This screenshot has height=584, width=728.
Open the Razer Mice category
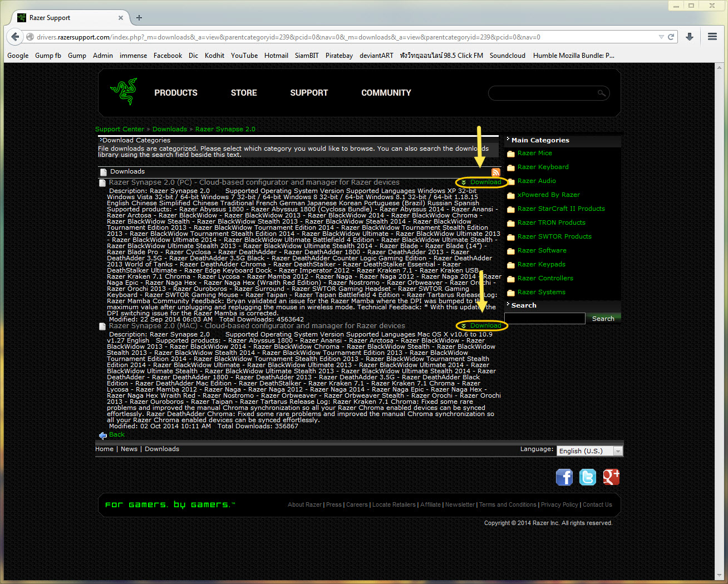535,154
